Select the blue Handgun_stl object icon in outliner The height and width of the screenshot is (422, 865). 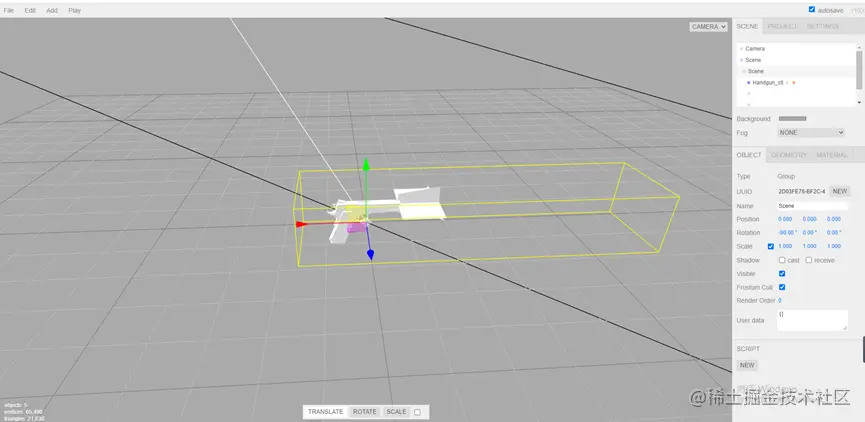click(749, 83)
